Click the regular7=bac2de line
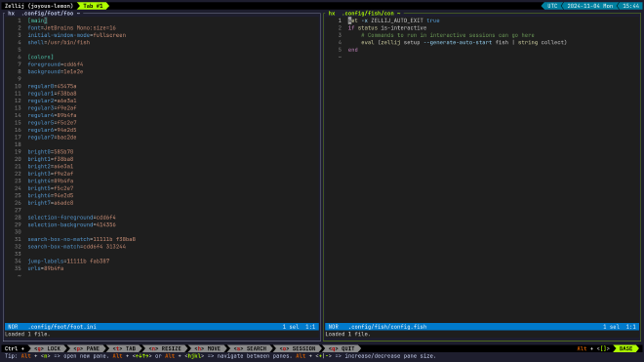This screenshot has width=644, height=362. [x=52, y=138]
